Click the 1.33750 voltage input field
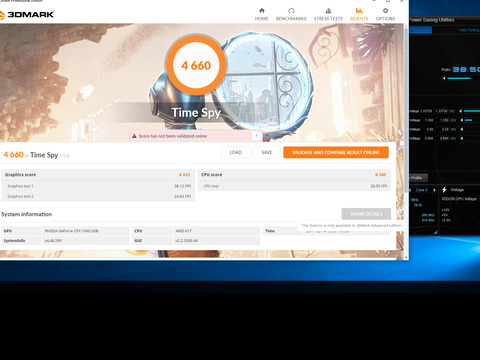Screen dimensions: 480x360 (441, 111)
